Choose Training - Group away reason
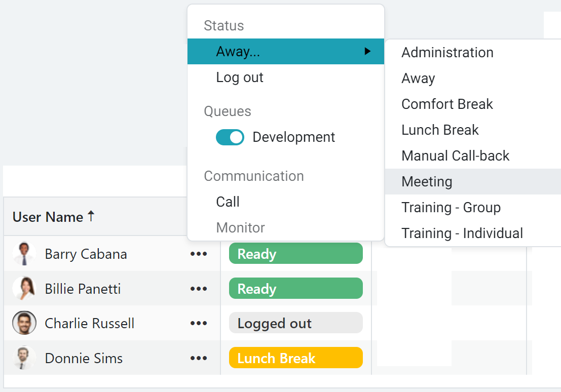Screen dimensions: 561x392 pyautogui.click(x=451, y=207)
